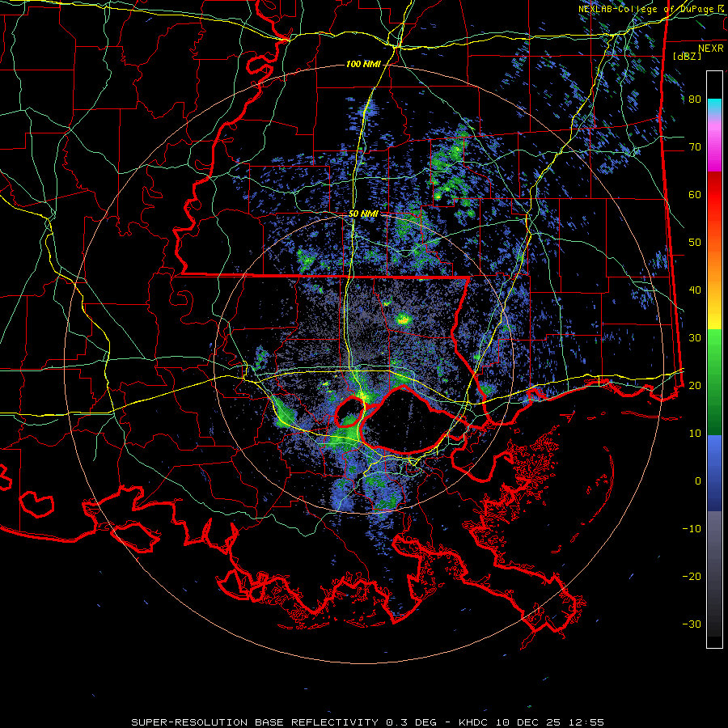728x728 pixels.
Task: Click the 50 value on reflectivity scale
Action: click(695, 243)
